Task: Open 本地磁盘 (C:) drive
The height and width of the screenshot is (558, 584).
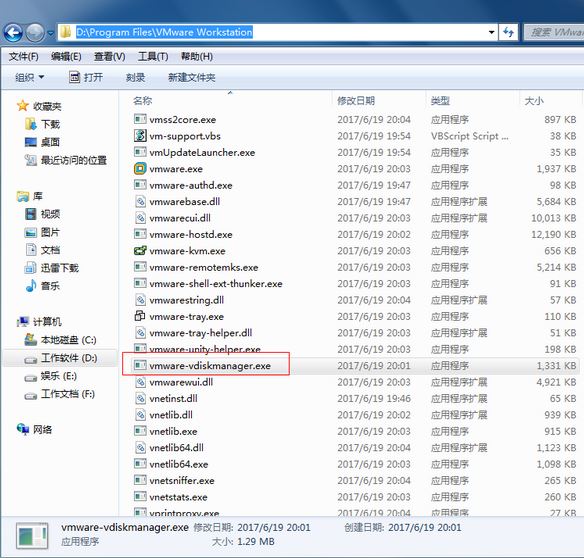Action: coord(60,340)
